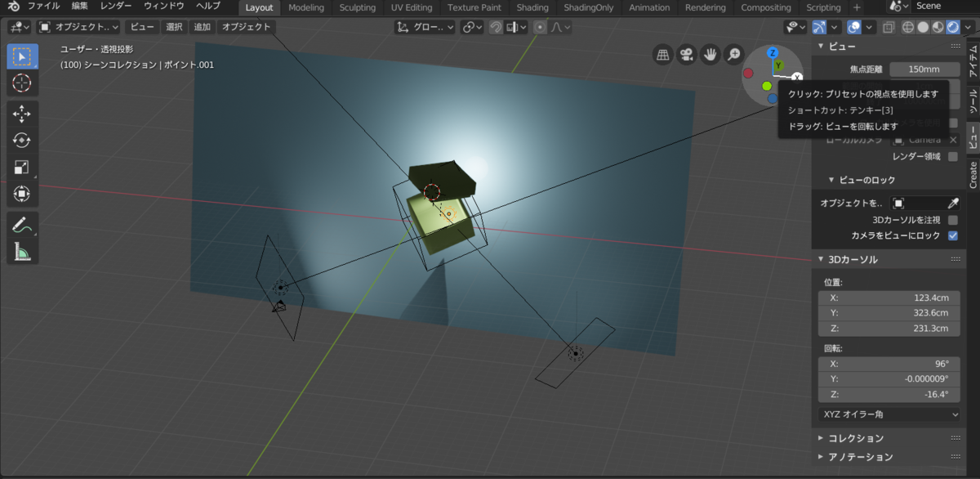
Task: Click cursor rotation Z -16.4° field
Action: pyautogui.click(x=890, y=394)
